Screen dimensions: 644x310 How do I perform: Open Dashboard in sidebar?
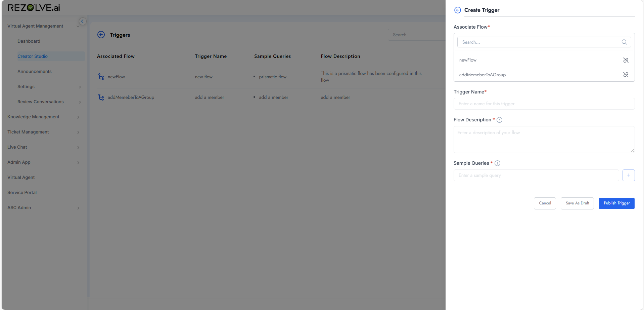point(29,41)
